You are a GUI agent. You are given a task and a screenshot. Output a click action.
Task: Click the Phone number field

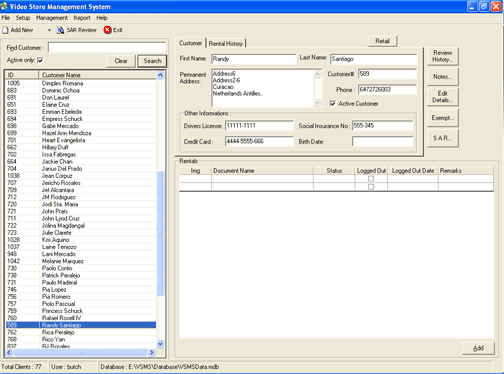pos(387,89)
